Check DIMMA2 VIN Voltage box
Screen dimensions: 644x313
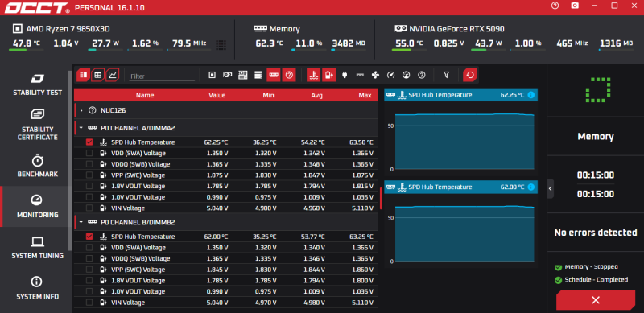pos(89,208)
